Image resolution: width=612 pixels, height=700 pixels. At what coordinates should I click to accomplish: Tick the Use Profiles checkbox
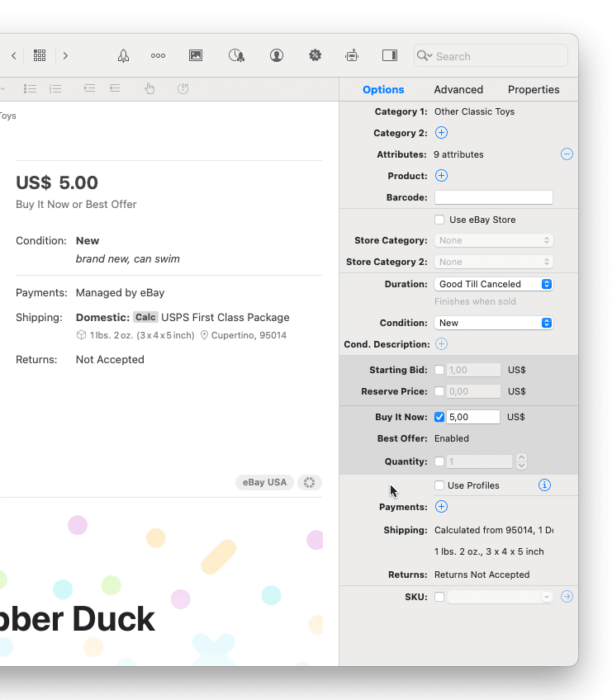coord(439,485)
